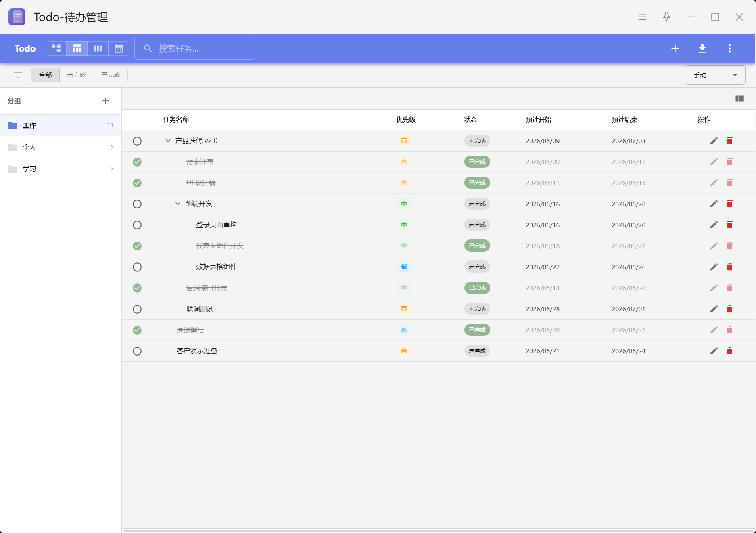756x533 pixels.
Task: Mark 联调测试 as complete
Action: (137, 309)
